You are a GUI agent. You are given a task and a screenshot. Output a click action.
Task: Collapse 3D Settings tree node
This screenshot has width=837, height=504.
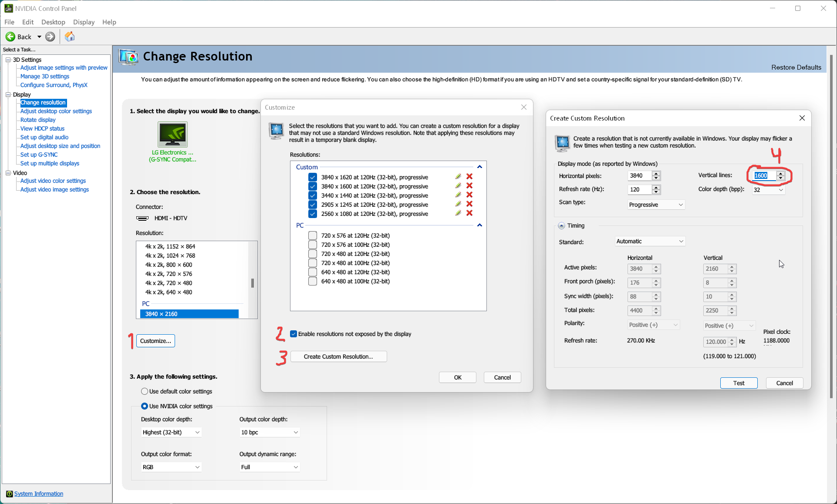coord(8,60)
